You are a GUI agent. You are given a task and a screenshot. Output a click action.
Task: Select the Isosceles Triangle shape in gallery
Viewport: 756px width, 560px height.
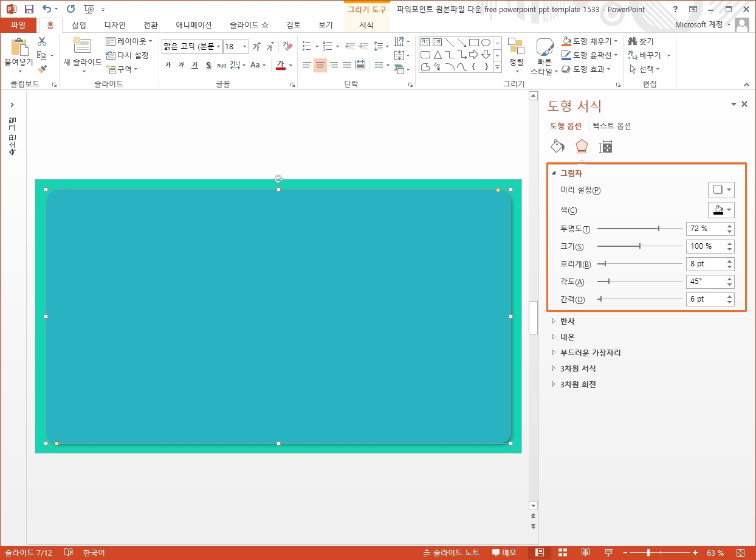[x=437, y=55]
